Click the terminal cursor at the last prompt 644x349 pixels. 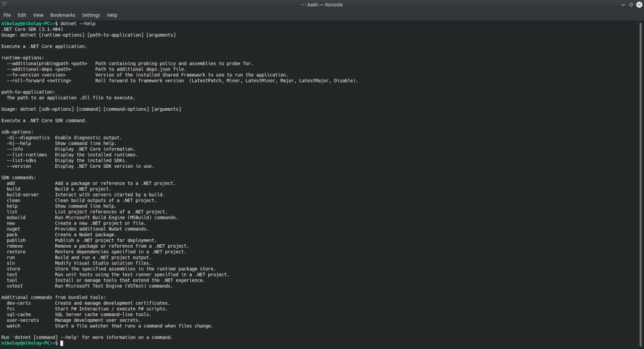tap(62, 343)
